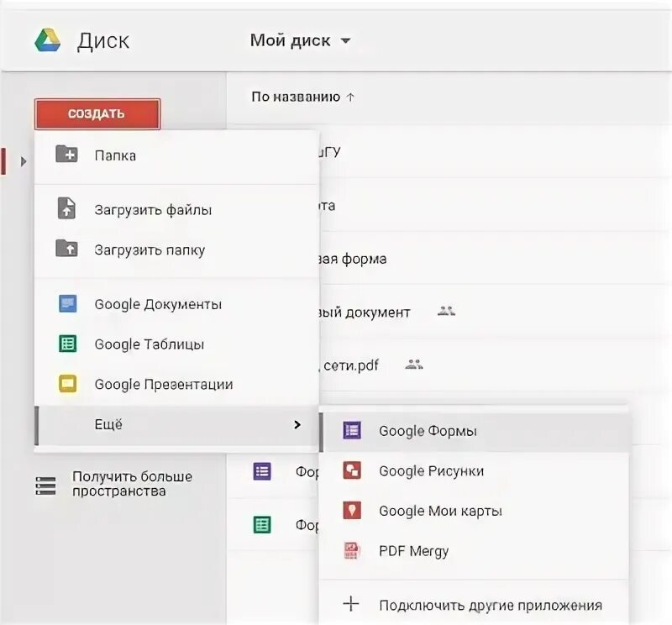Image resolution: width=672 pixels, height=625 pixels.
Task: Click the red СОЗДАТЬ button
Action: coord(97,113)
